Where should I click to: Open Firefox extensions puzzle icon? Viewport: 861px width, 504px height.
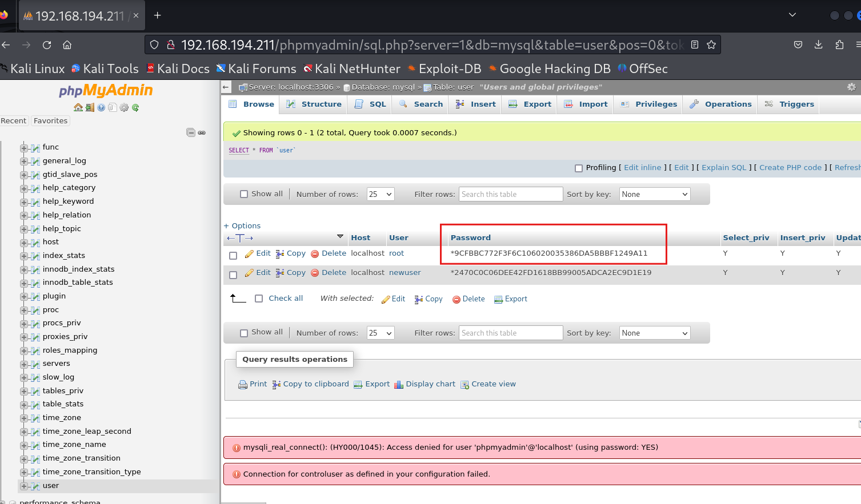click(x=839, y=45)
